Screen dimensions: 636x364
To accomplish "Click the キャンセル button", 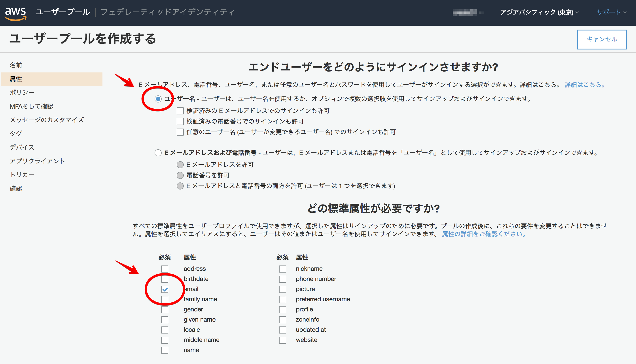I will tap(602, 39).
